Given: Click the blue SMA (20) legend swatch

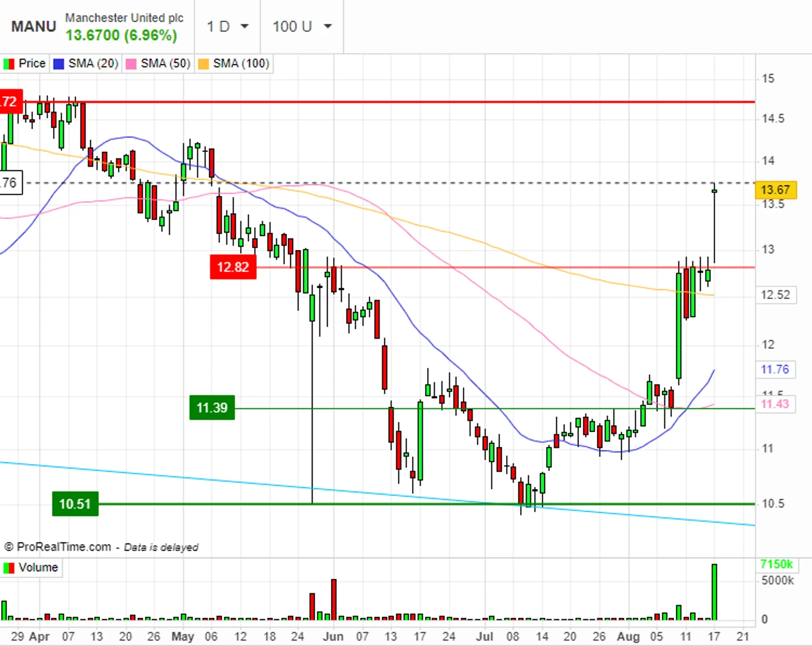Looking at the screenshot, I should pyautogui.click(x=58, y=64).
